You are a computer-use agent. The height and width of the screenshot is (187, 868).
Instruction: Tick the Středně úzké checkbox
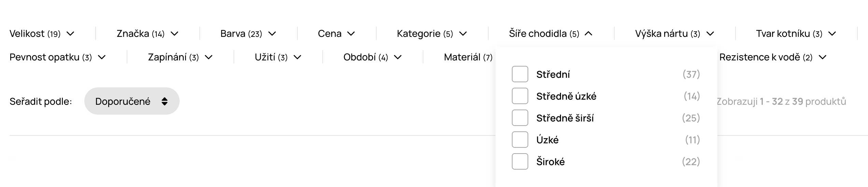coord(520,96)
